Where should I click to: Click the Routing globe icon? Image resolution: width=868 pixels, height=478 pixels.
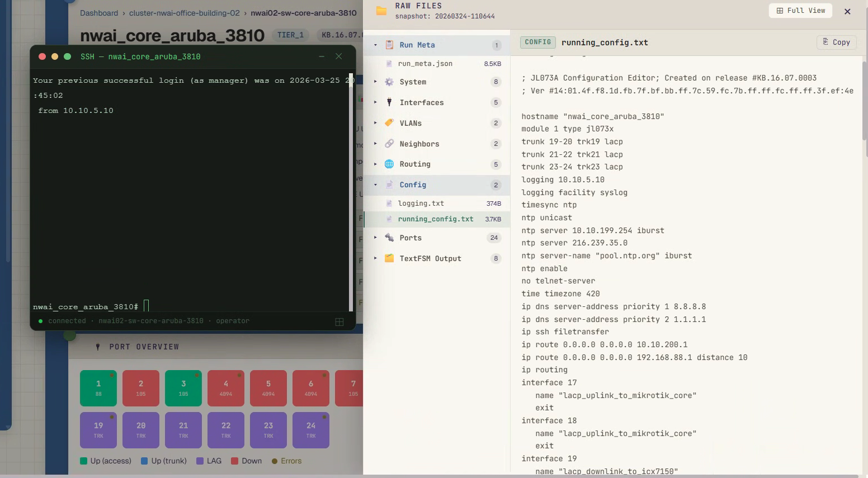389,164
